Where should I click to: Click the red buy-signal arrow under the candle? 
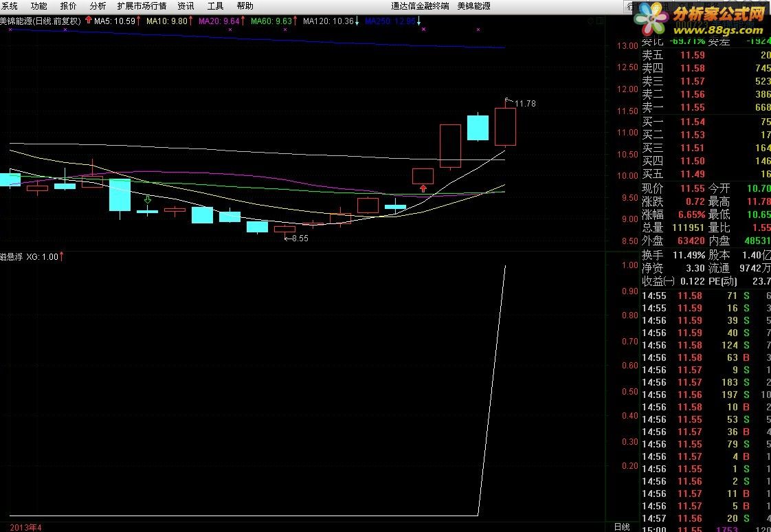coord(423,188)
